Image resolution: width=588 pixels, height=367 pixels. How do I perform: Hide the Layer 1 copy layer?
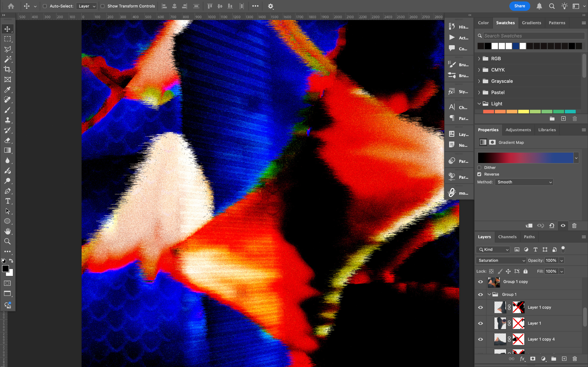click(x=481, y=307)
